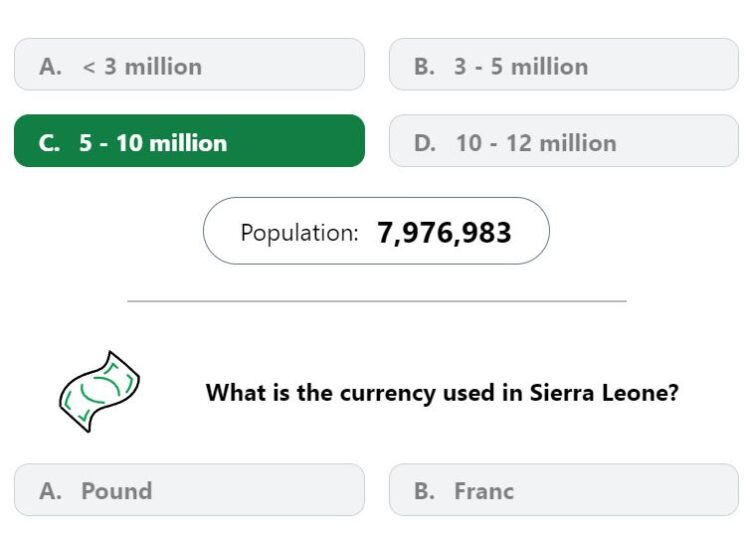
Task: Pick the "10 - 12 million" option
Action: pos(564,141)
